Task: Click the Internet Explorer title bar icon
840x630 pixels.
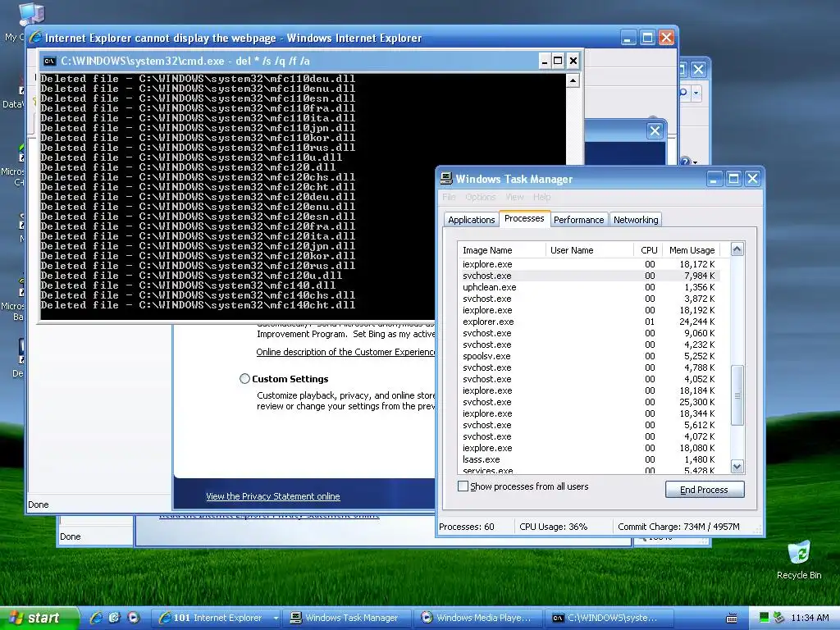Action: 36,38
